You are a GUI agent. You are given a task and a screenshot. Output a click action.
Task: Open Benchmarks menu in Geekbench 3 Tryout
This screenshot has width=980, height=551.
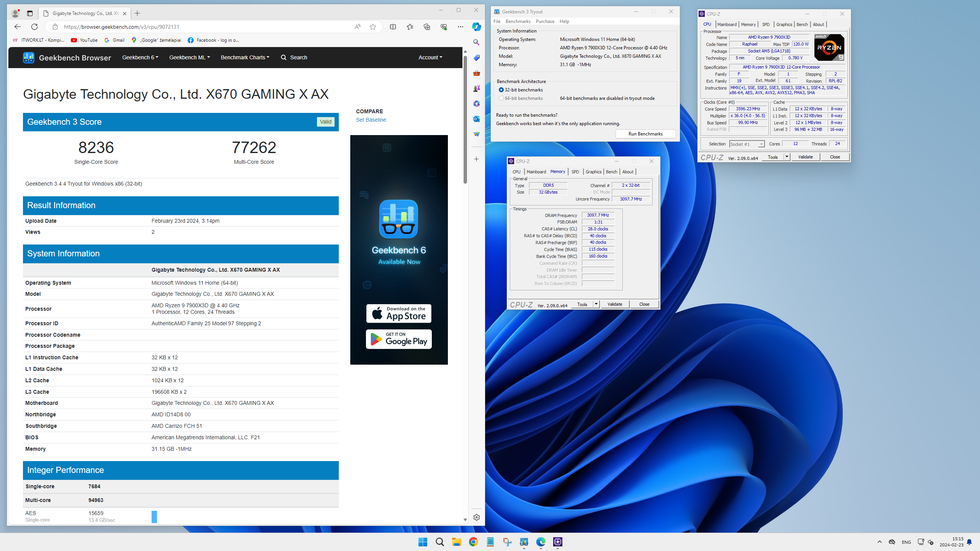518,21
